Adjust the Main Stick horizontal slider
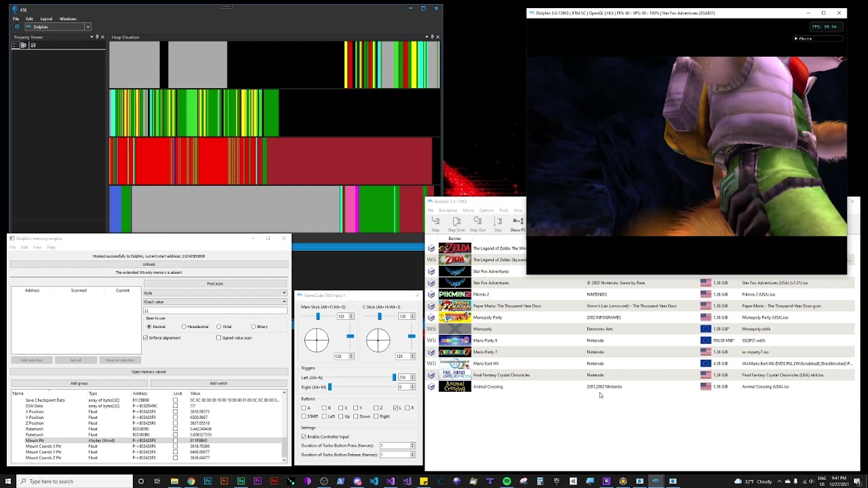The height and width of the screenshot is (488, 868). 317,317
